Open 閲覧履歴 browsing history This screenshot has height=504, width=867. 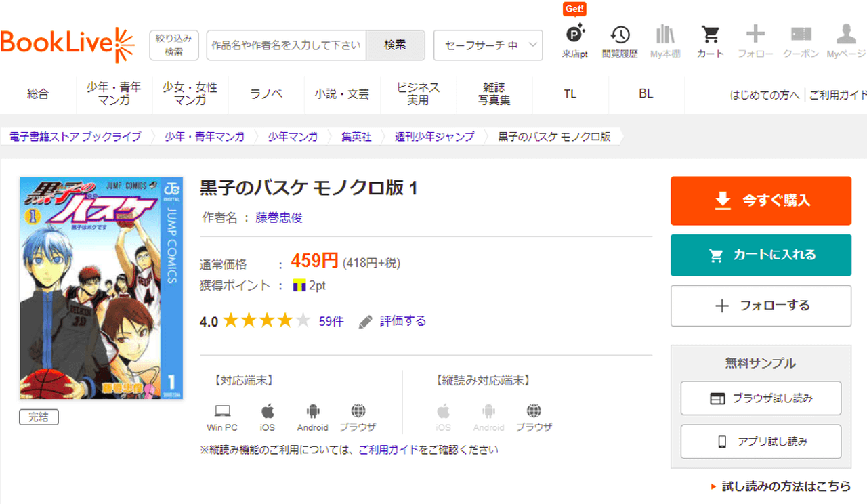(x=620, y=40)
